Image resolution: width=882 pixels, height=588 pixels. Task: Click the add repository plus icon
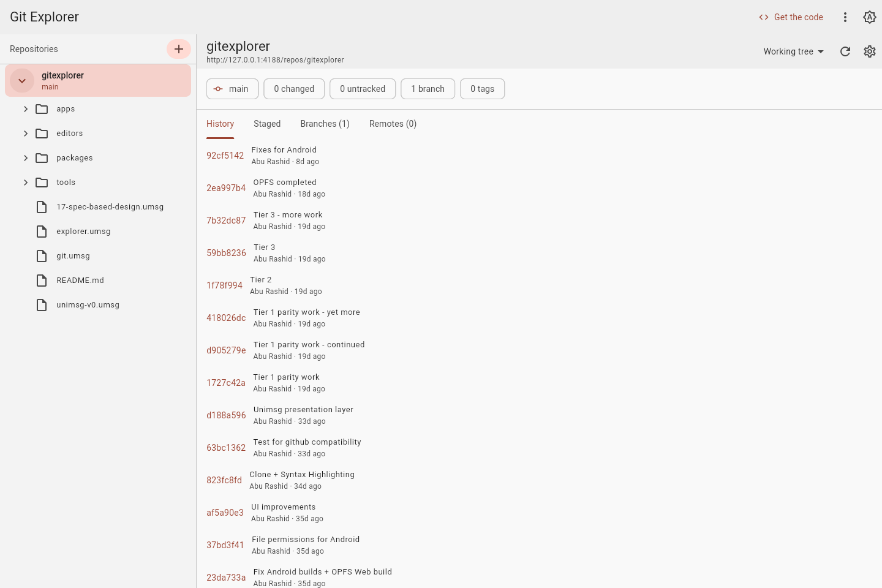179,49
